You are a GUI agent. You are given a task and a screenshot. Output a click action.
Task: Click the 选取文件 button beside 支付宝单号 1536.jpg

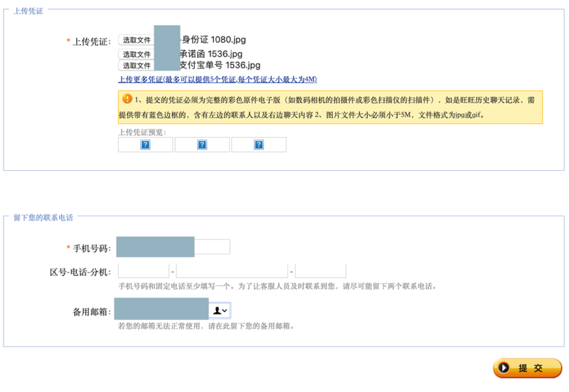tap(137, 65)
